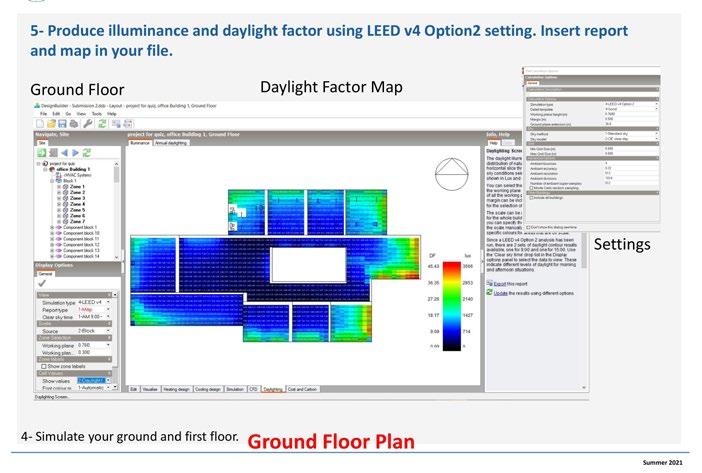Open the Show values dropdown
The height and width of the screenshot is (473, 702).
[108, 381]
